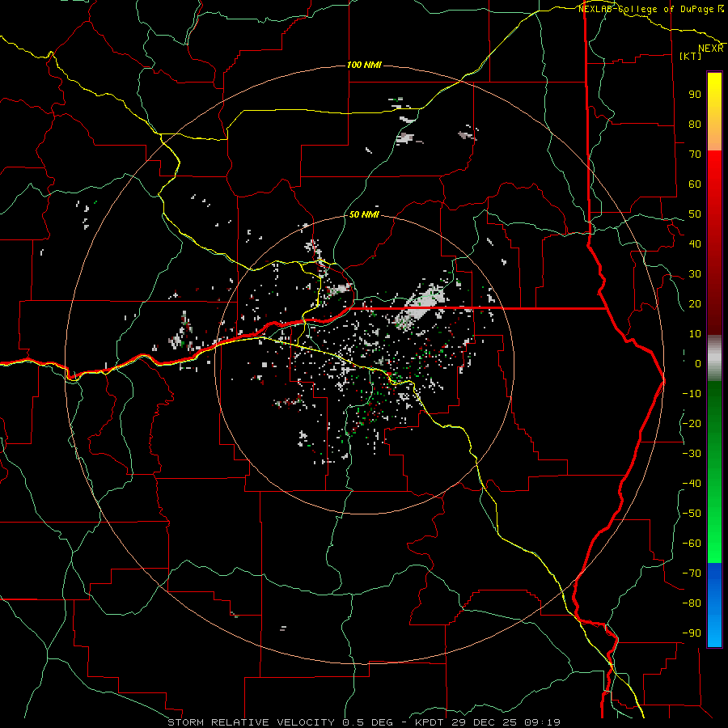
Task: Select the positive 10 knot scale label
Action: tap(695, 334)
